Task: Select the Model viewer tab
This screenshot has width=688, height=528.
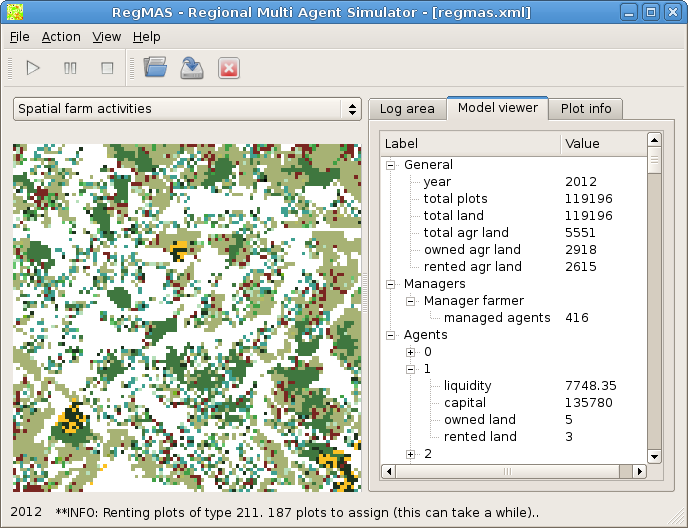Action: tap(498, 108)
